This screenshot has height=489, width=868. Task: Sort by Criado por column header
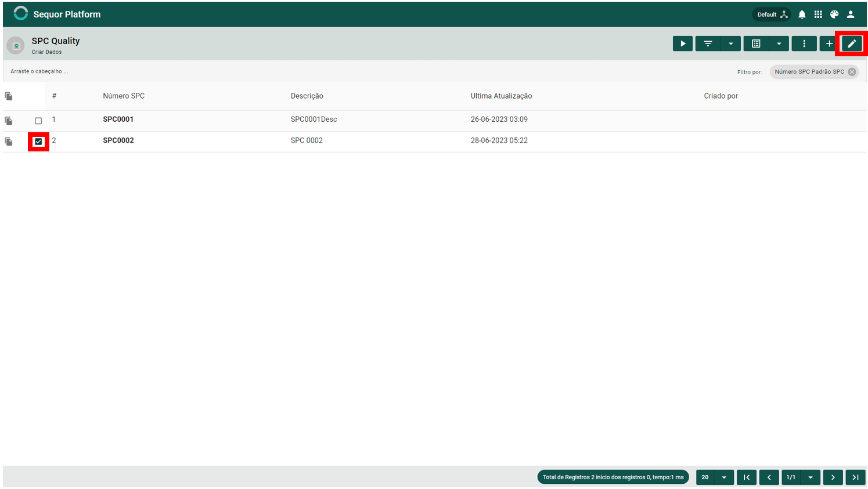click(721, 96)
